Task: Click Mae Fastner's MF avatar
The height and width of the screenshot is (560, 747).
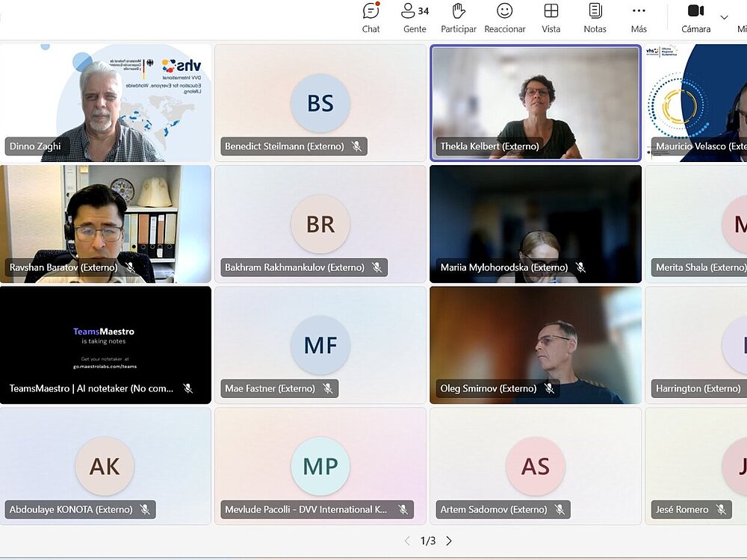Action: [320, 345]
